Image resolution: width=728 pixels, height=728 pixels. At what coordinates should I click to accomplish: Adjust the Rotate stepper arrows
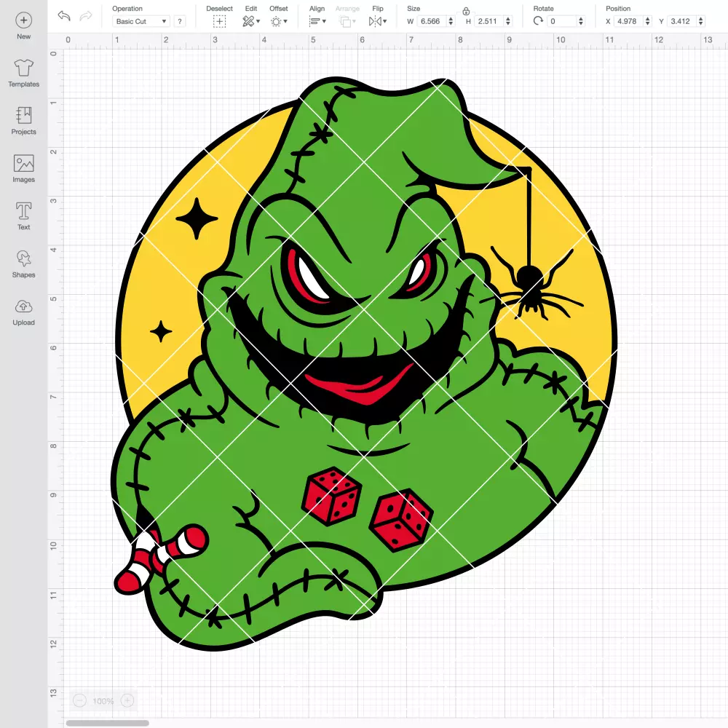[581, 21]
